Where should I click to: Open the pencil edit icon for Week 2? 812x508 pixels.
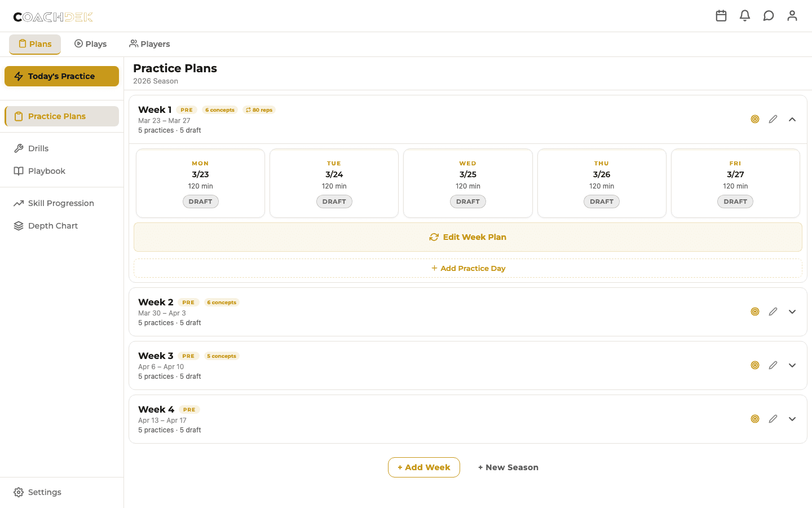773,311
